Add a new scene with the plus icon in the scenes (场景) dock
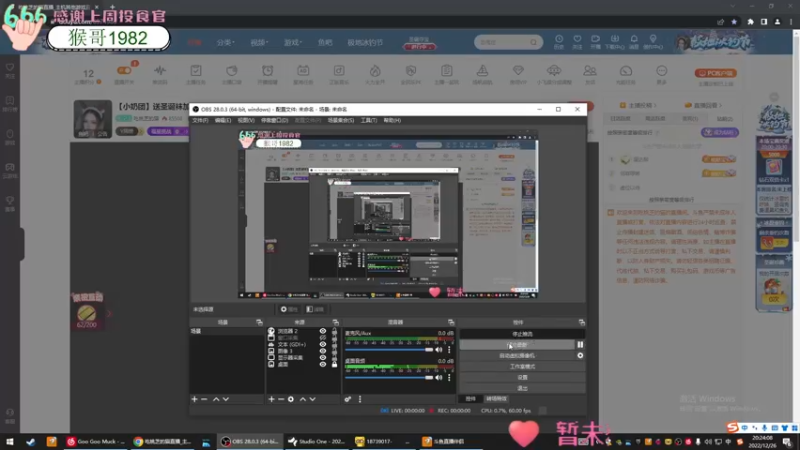The width and height of the screenshot is (800, 450). tap(194, 399)
